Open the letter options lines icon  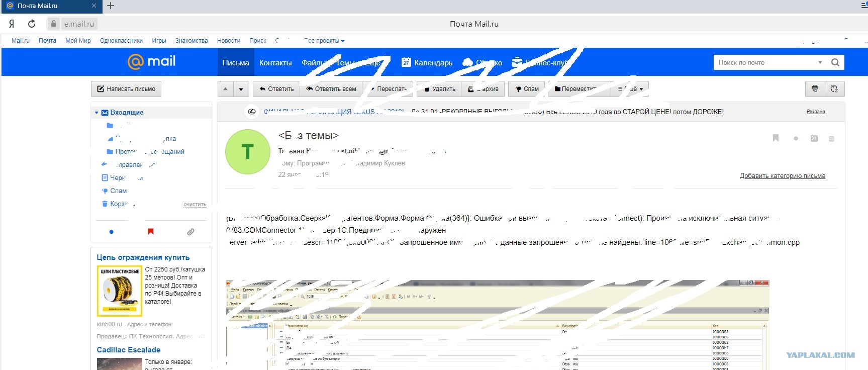(x=832, y=139)
